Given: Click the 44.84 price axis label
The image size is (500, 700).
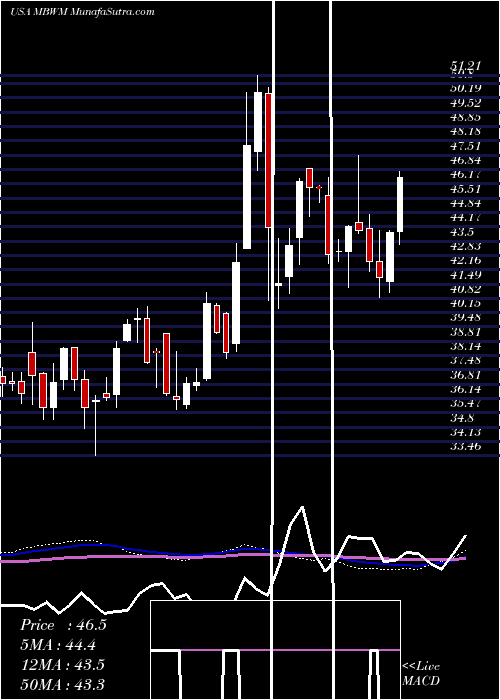Looking at the screenshot, I should tap(465, 203).
